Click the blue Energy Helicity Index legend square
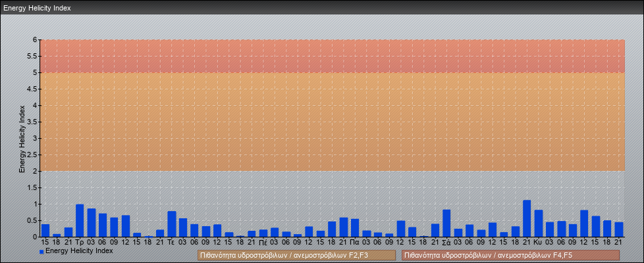 (x=41, y=251)
